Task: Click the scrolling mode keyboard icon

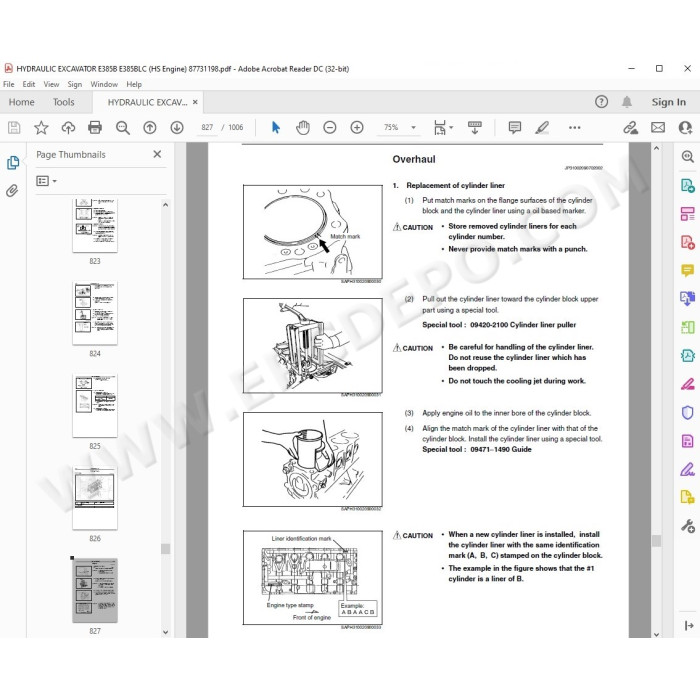Action: click(475, 127)
